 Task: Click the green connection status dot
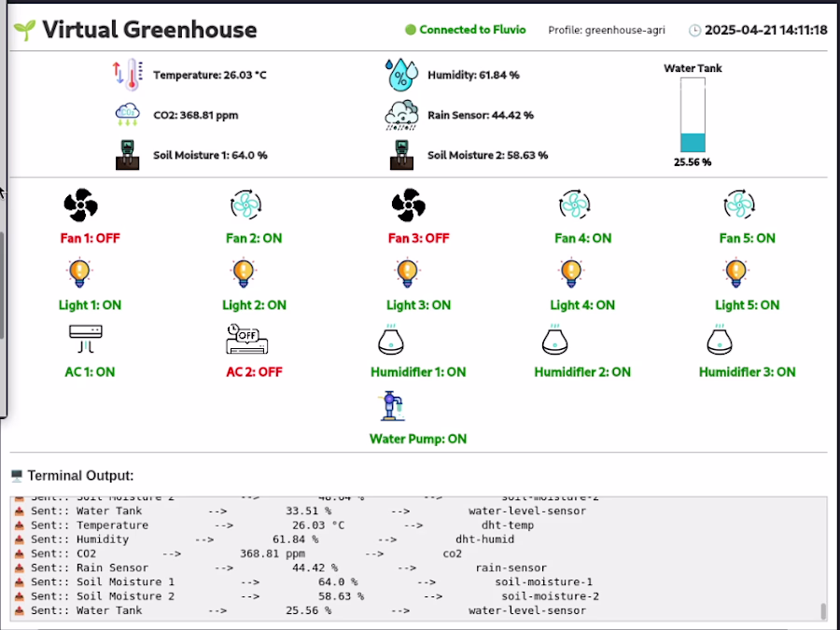click(x=411, y=30)
